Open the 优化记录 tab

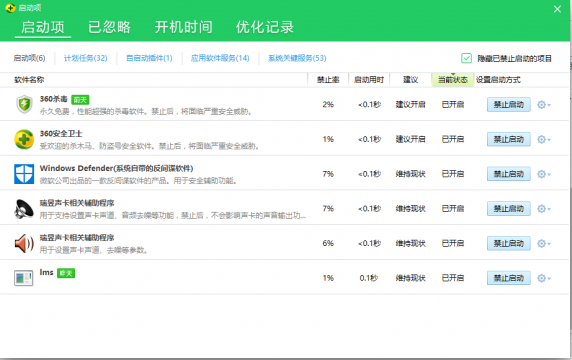264,27
